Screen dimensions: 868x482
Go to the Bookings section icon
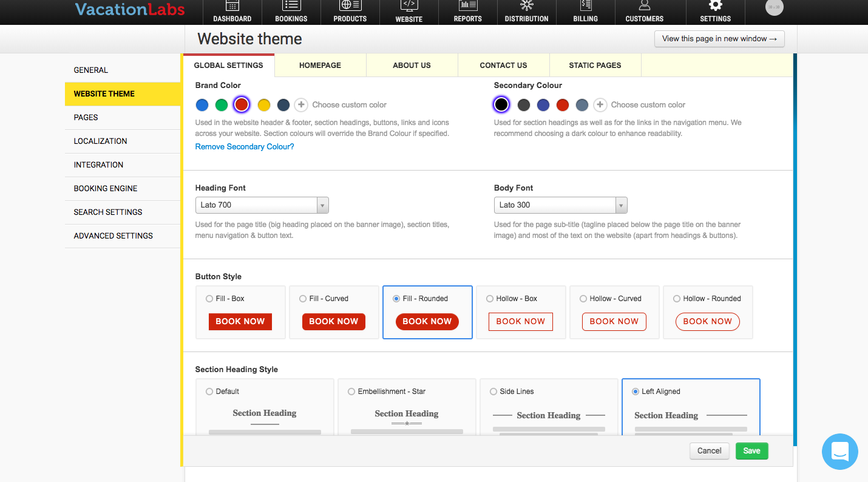pyautogui.click(x=291, y=6)
